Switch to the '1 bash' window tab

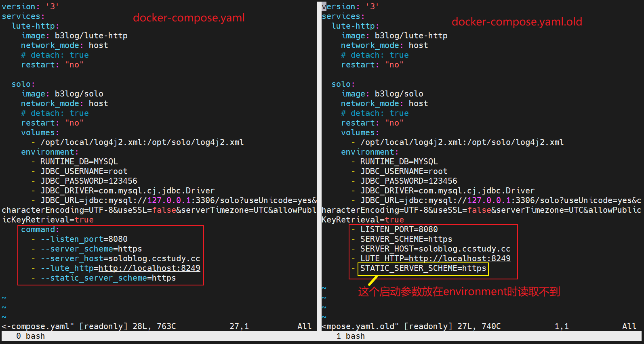point(351,336)
